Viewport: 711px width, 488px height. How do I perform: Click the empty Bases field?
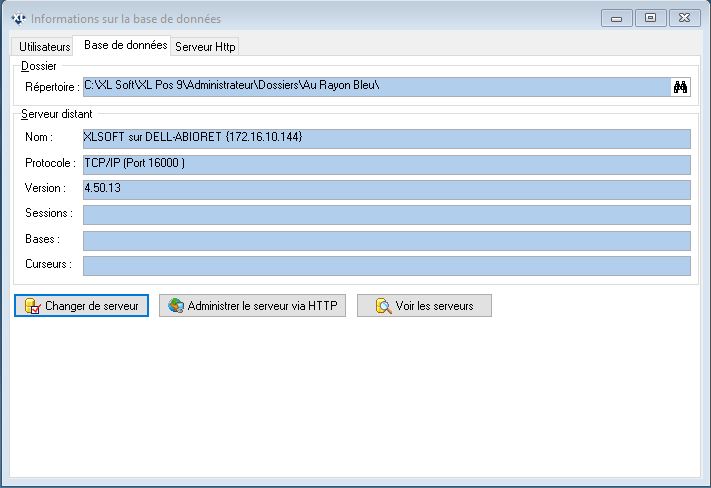[x=386, y=241]
